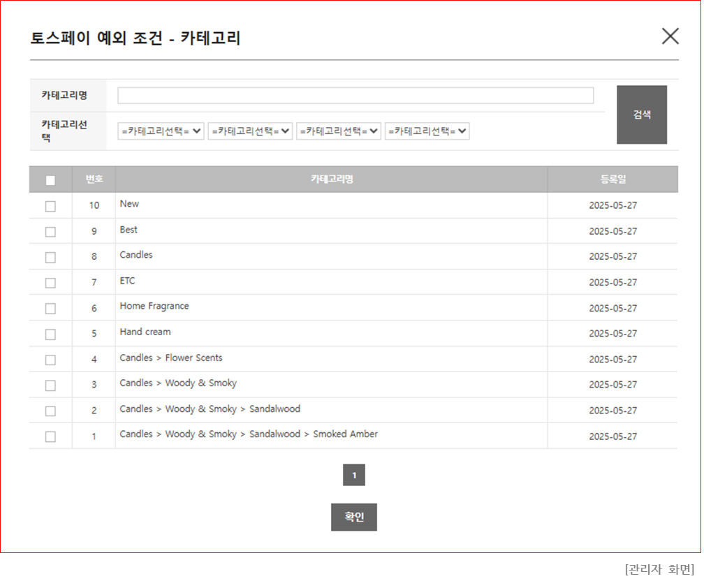Click the Best category name
Image resolution: width=704 pixels, height=588 pixels.
129,230
